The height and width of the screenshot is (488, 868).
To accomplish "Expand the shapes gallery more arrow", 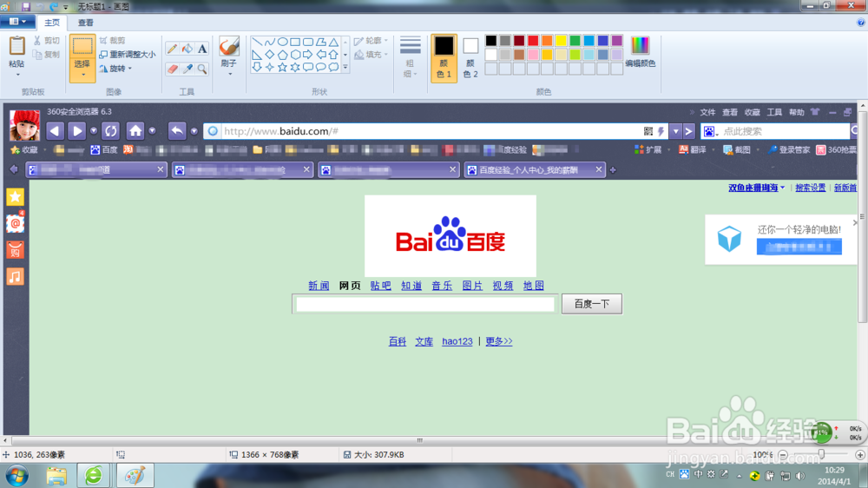I will pos(345,67).
